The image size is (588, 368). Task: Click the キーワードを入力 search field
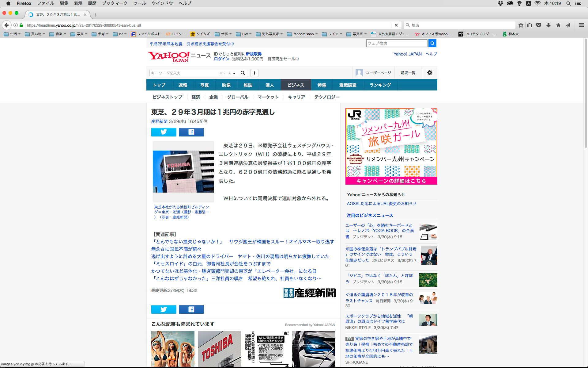pos(184,73)
